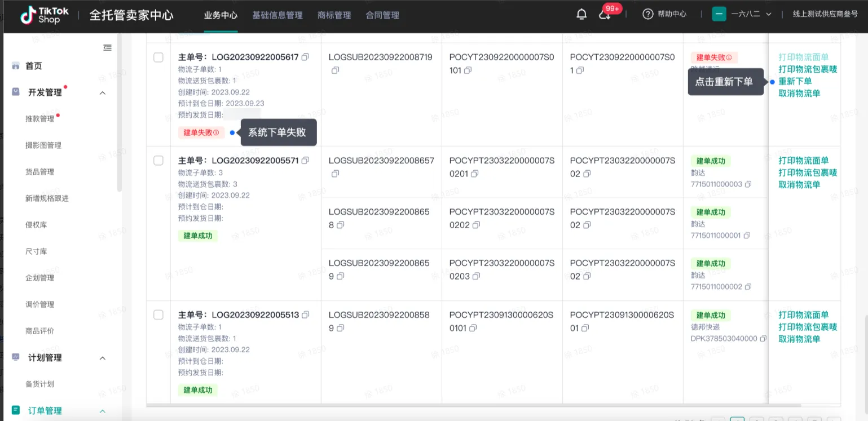The height and width of the screenshot is (421, 868).
Task: Copy sub-order number LOGSUB20230922008657
Action: (x=335, y=174)
